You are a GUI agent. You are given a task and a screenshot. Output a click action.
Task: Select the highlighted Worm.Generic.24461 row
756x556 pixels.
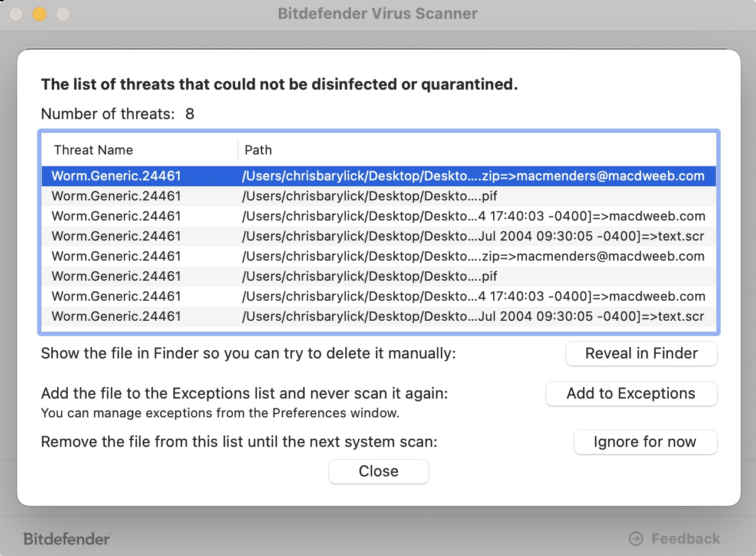(x=378, y=176)
